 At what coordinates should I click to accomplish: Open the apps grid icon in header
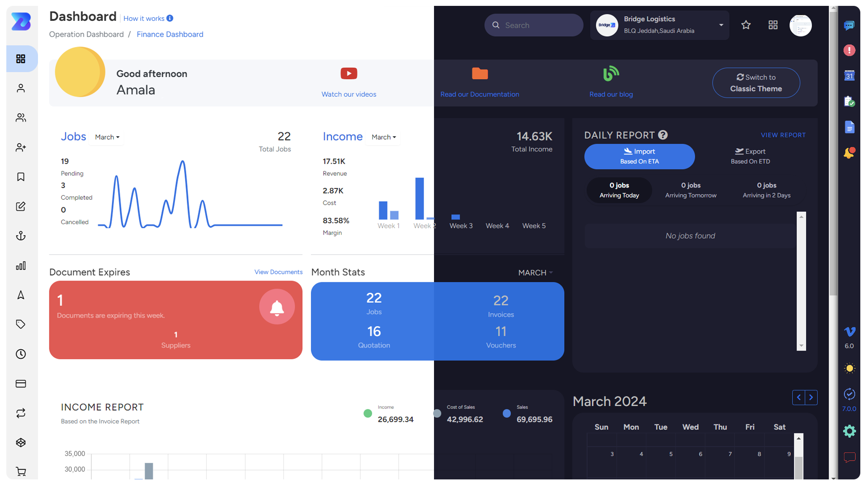point(773,25)
